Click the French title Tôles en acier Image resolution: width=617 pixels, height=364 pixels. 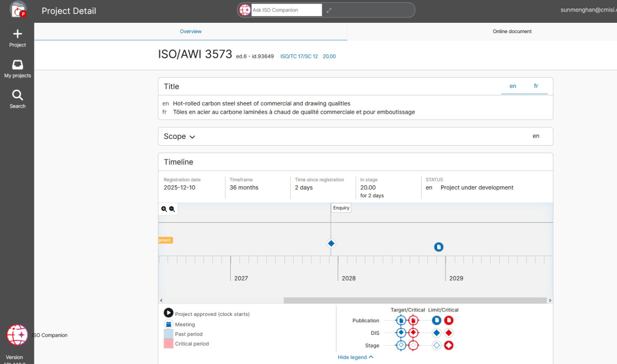tap(294, 112)
